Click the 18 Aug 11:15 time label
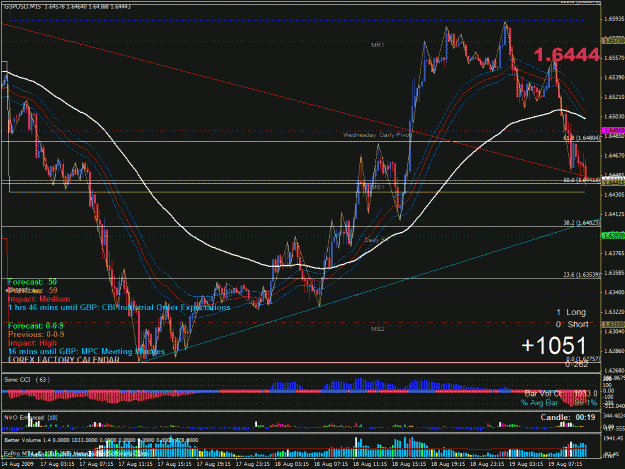The image size is (625, 469). click(369, 464)
